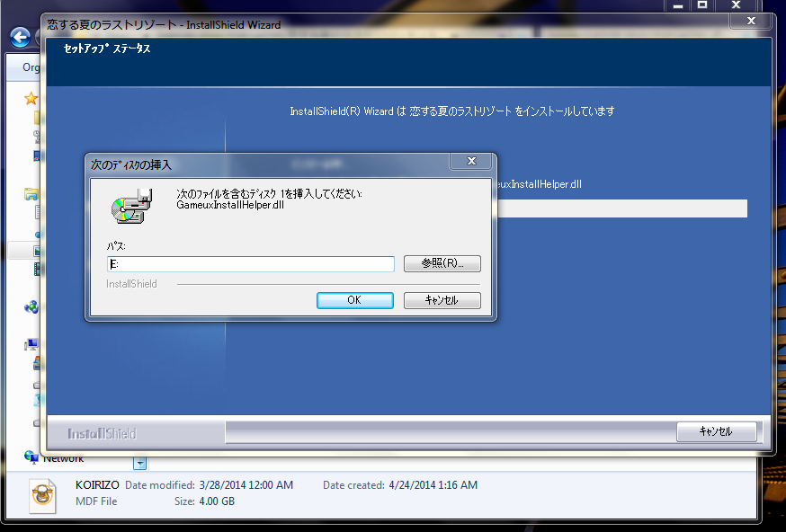This screenshot has width=786, height=532.
Task: Click the Explorer back arrow button
Action: [20, 38]
